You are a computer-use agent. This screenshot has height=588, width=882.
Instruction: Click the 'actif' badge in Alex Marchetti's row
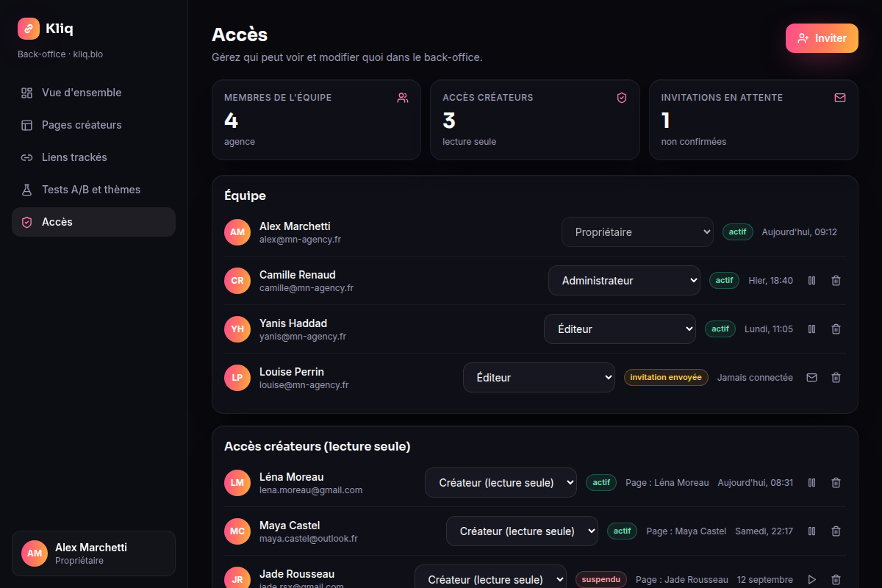point(738,232)
